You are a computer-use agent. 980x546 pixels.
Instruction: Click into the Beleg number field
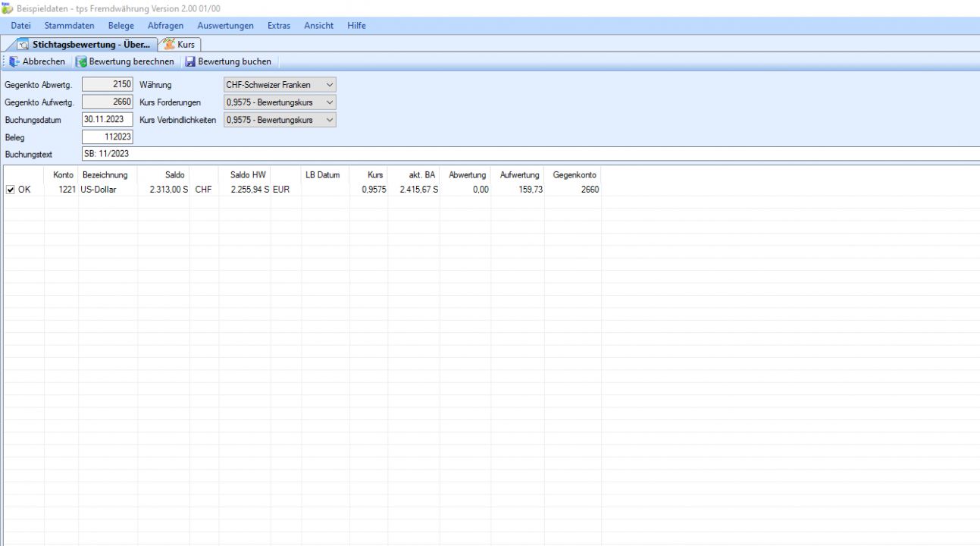click(107, 137)
